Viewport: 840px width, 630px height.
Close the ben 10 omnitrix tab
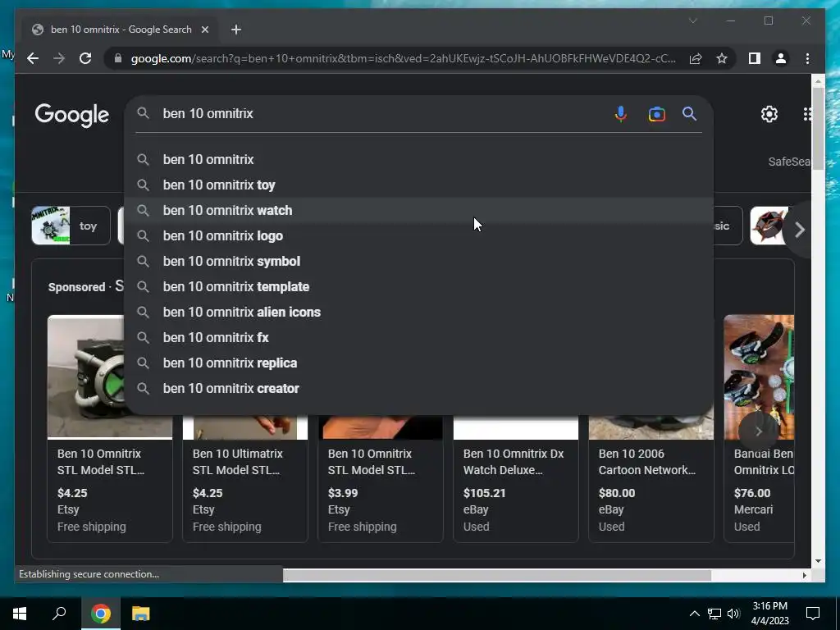[x=204, y=30]
